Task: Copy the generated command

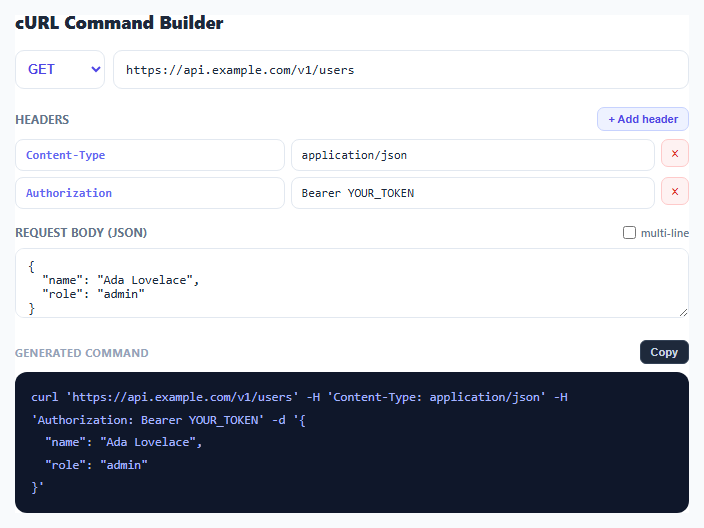Action: [x=664, y=352]
